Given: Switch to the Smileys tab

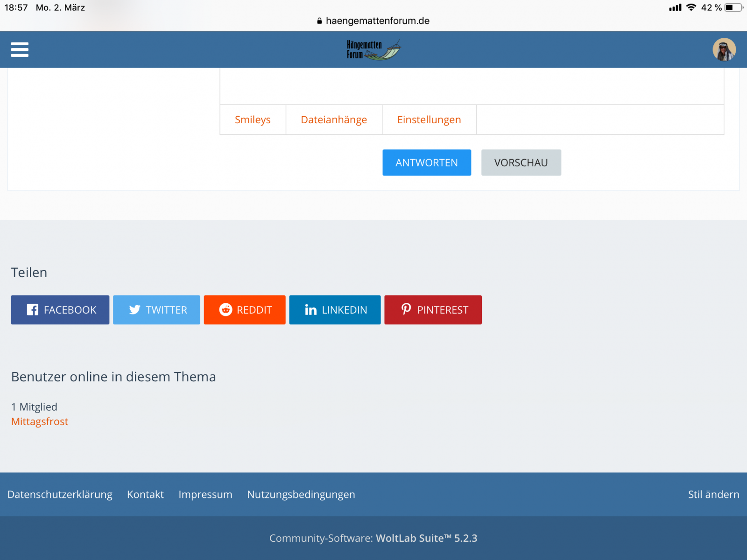Looking at the screenshot, I should pyautogui.click(x=253, y=120).
